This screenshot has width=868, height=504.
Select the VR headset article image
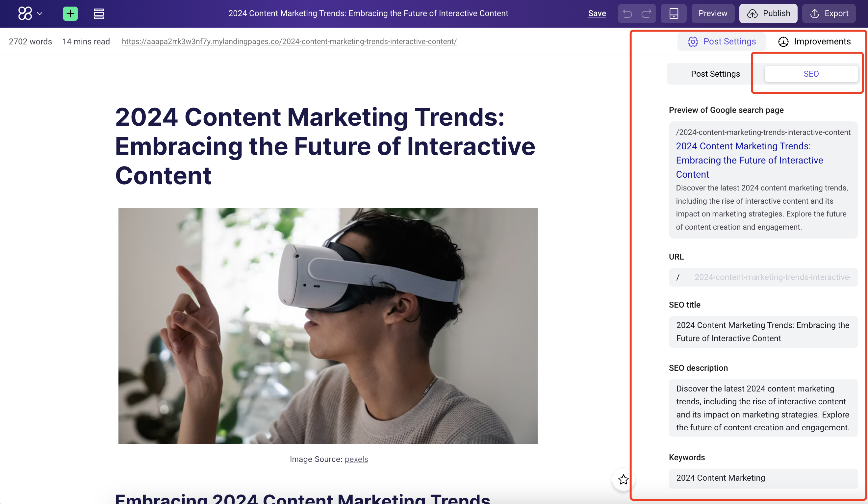coord(328,326)
